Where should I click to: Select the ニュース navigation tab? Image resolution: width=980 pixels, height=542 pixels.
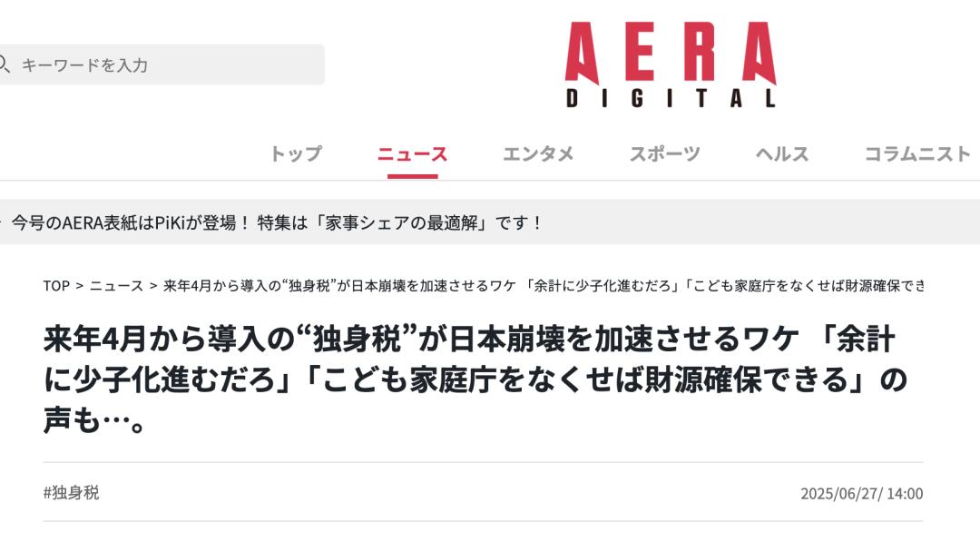(x=413, y=153)
